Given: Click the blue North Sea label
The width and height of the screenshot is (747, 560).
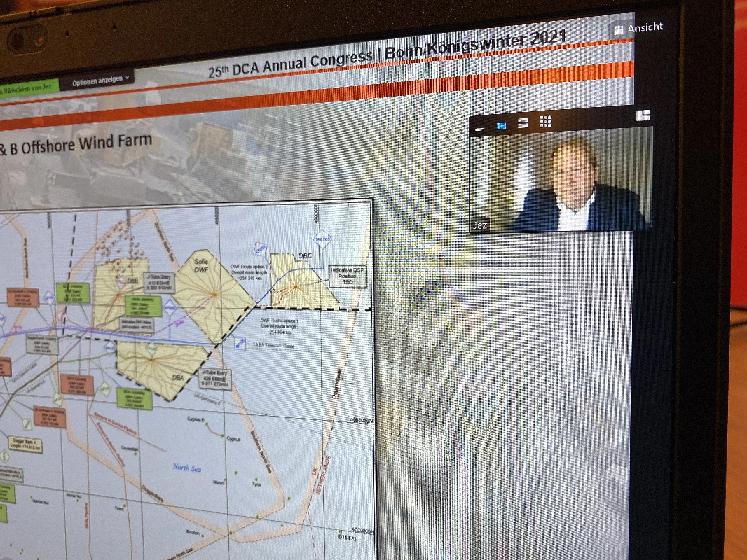Looking at the screenshot, I should point(187,468).
